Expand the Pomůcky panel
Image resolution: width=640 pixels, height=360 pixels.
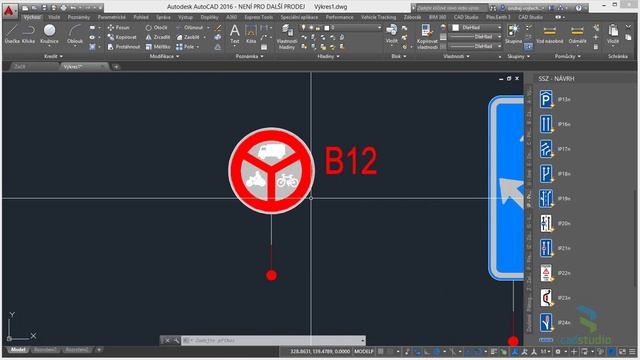[x=567, y=56]
